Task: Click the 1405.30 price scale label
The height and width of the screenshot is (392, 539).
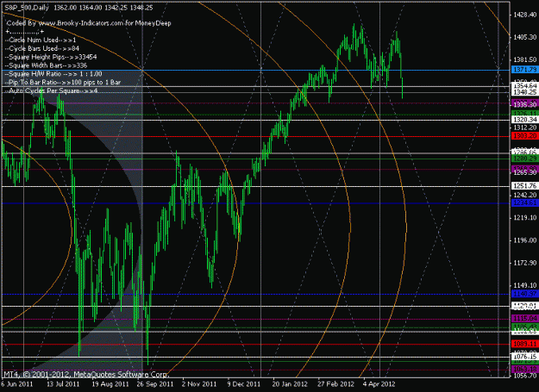Action: 525,37
